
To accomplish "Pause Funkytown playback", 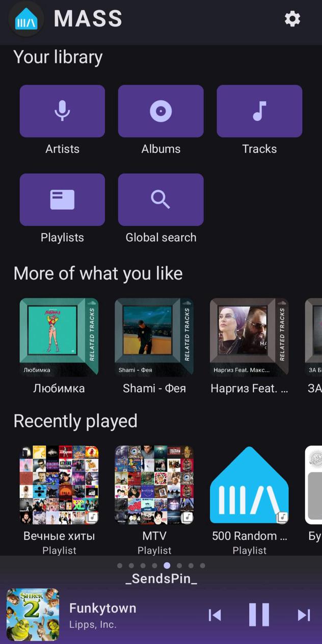I will pos(259,614).
